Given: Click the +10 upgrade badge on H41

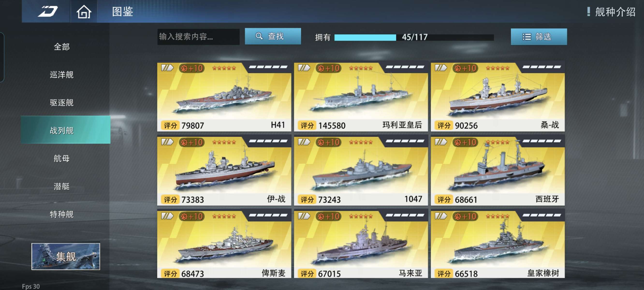Looking at the screenshot, I should (x=192, y=68).
